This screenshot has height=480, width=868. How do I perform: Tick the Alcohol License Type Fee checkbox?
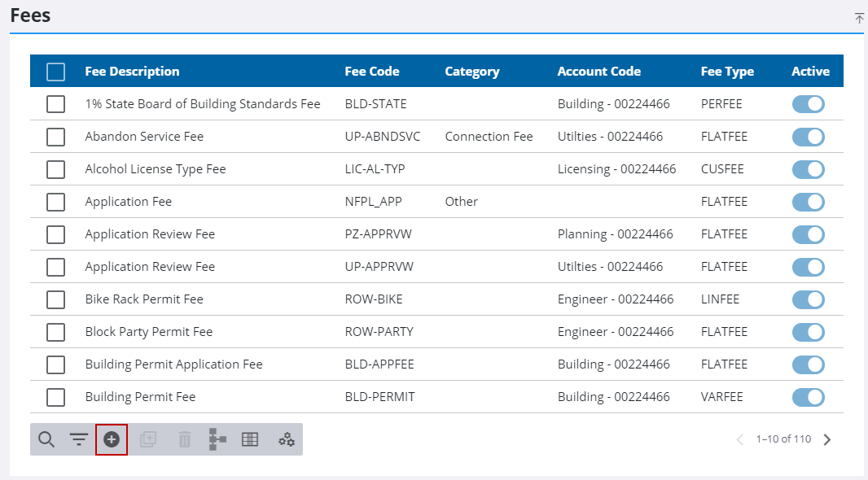pos(55,169)
